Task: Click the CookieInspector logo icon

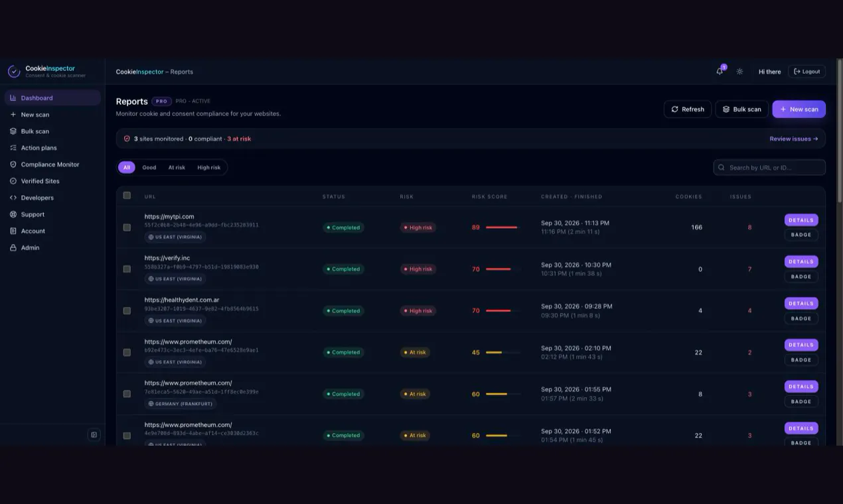Action: click(14, 72)
